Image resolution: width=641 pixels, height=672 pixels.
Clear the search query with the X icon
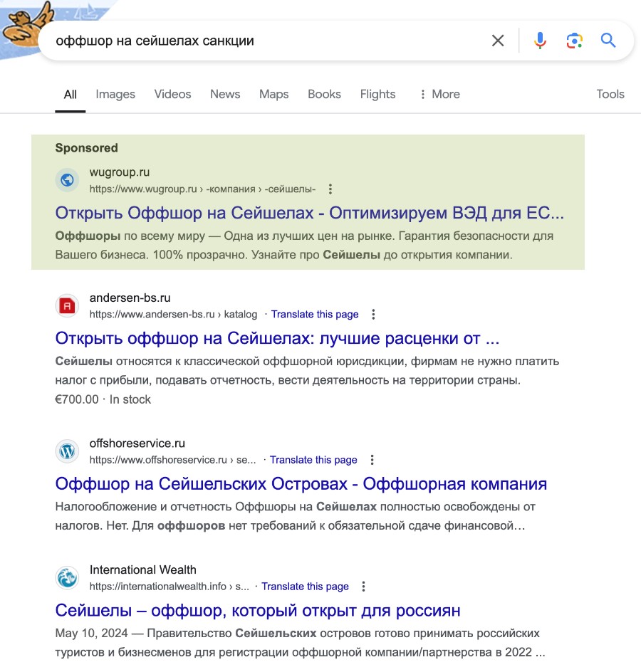pos(498,41)
